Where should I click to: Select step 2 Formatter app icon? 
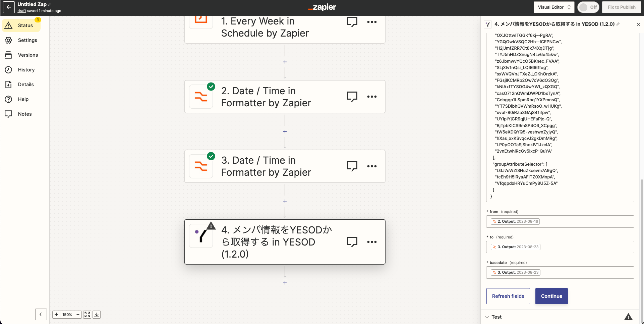tap(201, 97)
